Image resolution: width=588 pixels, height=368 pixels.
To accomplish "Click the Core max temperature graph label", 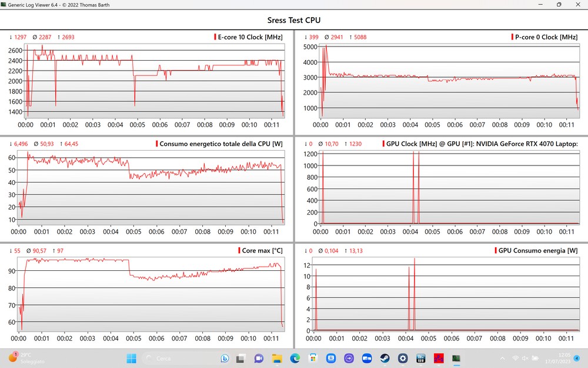I will (262, 251).
